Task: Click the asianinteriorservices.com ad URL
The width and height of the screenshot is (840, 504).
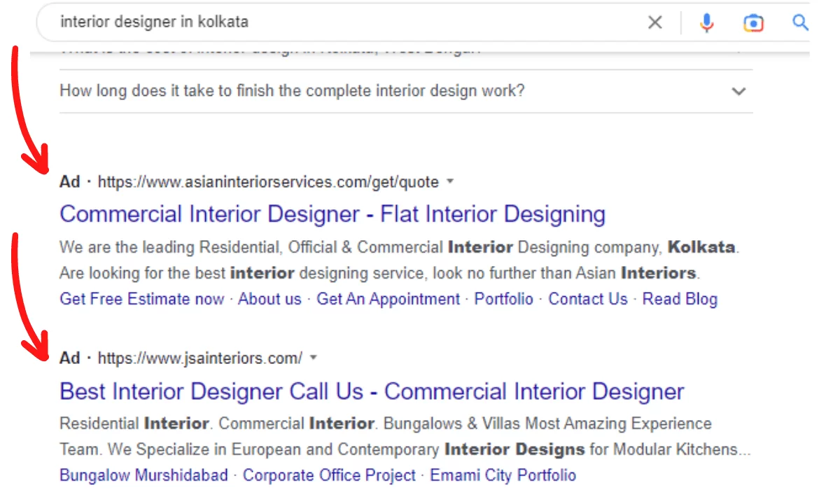Action: click(268, 182)
